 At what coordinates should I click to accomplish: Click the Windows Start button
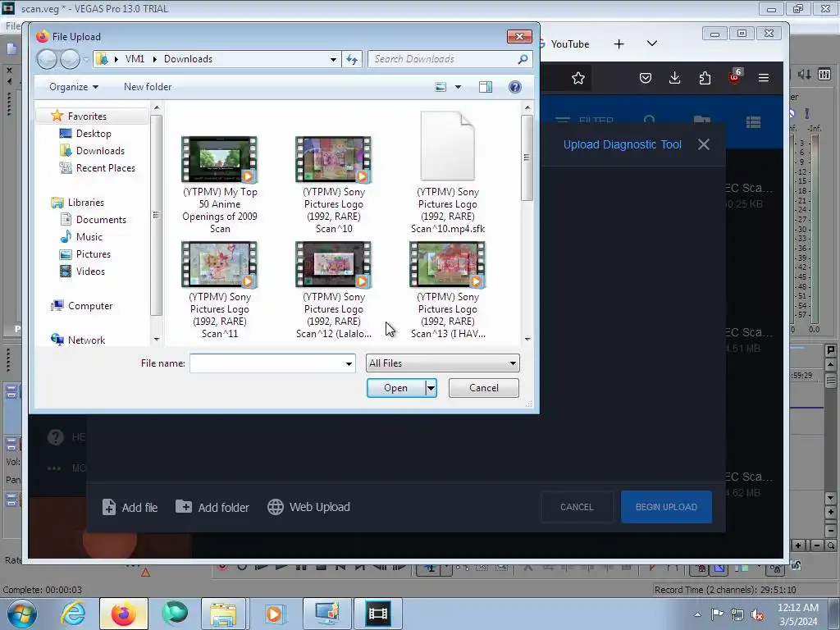[x=21, y=614]
